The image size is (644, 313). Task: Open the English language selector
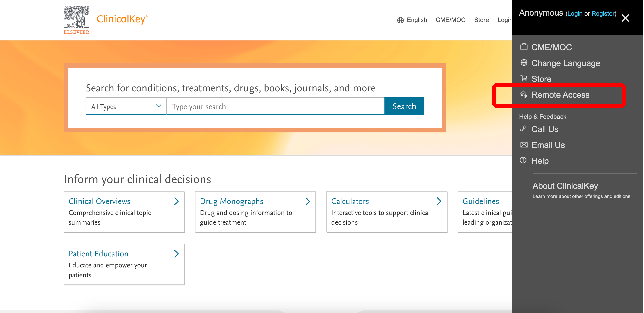click(x=412, y=20)
